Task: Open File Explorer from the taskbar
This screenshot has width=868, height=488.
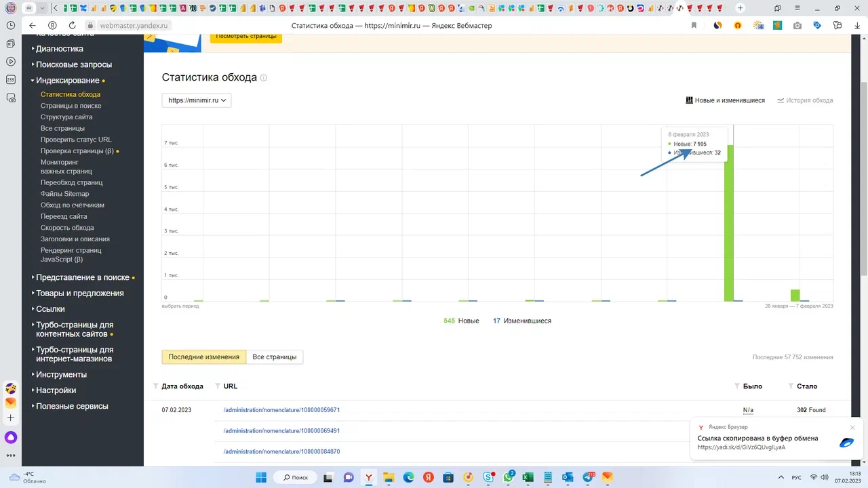Action: coord(389,477)
